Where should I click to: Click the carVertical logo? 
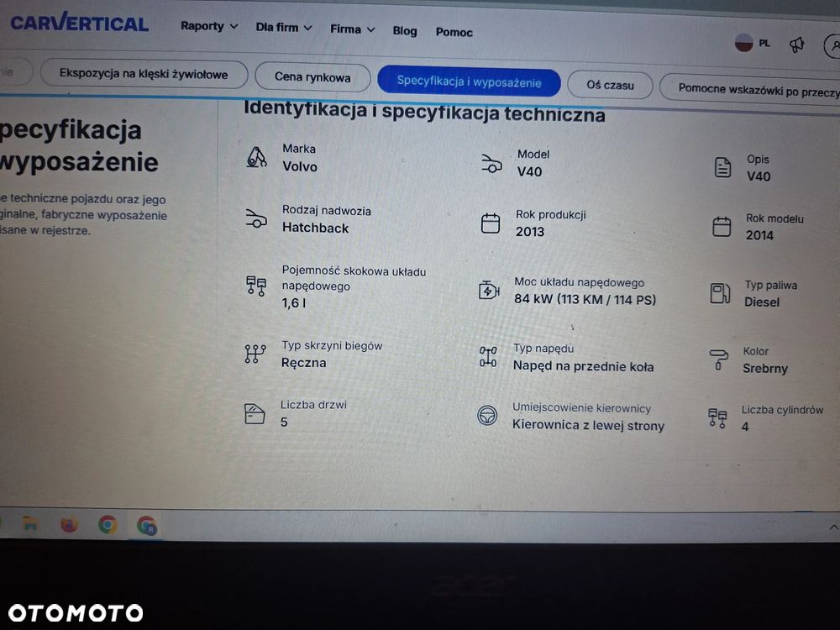pos(79,23)
